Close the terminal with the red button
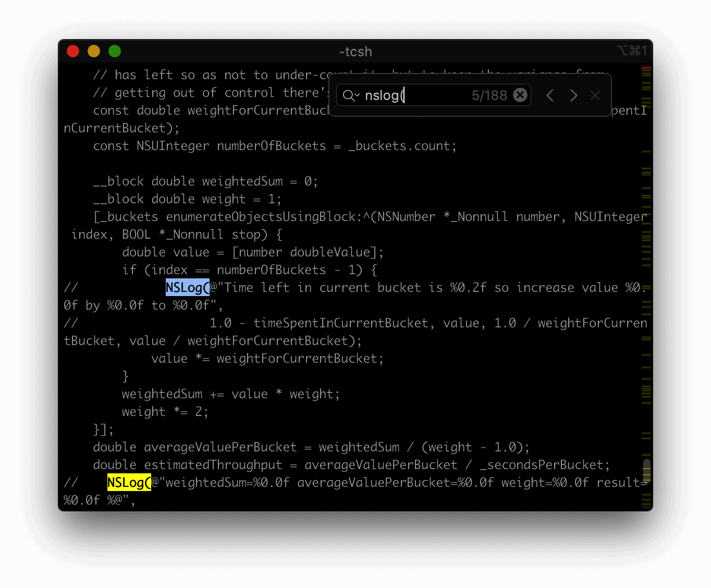The width and height of the screenshot is (711, 588). [73, 51]
